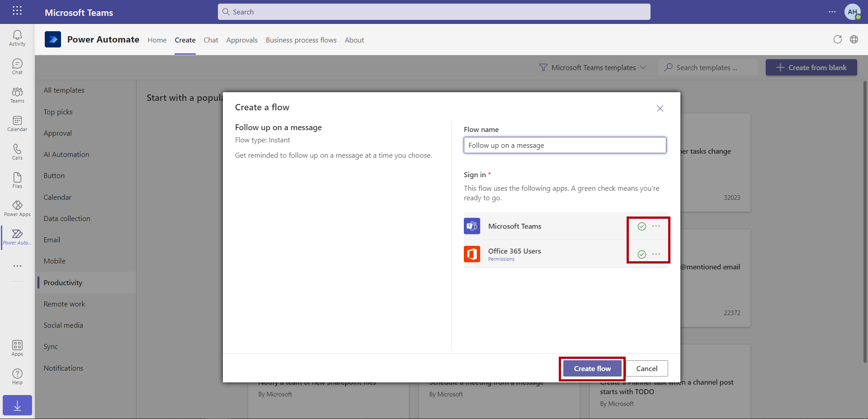Click Create from blank

(811, 67)
